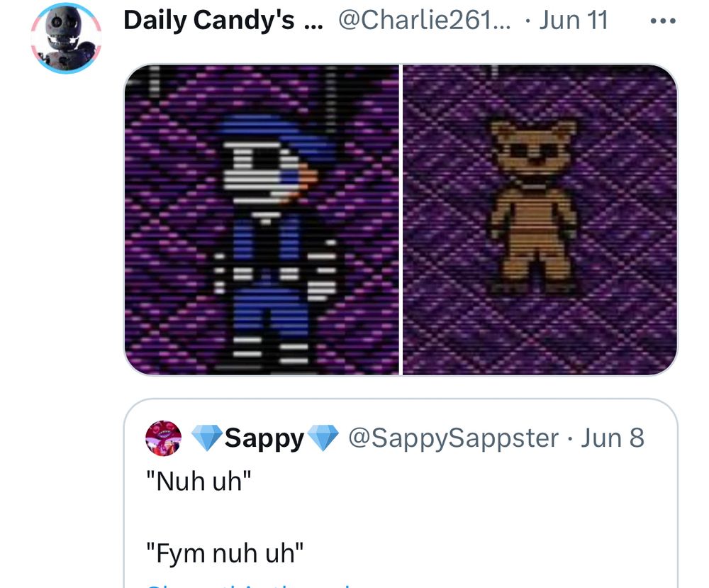This screenshot has width=709, height=588.
Task: View the brown bear pixel image
Action: click(540, 220)
